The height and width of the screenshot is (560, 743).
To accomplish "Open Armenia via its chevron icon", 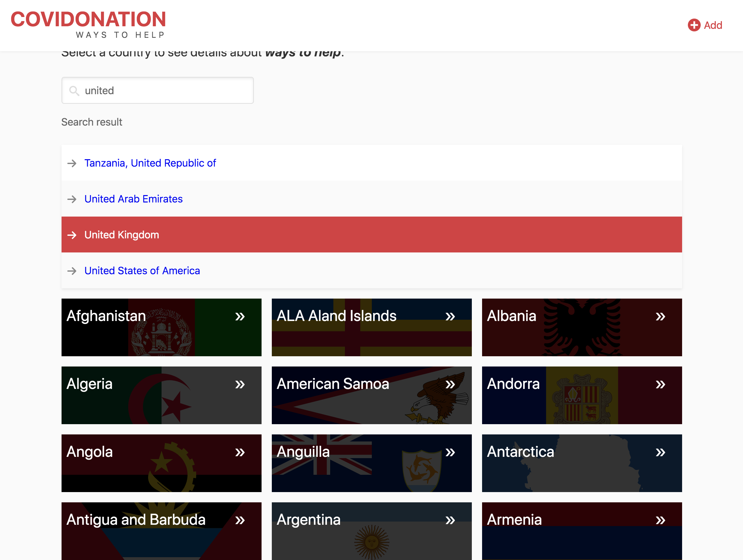I will (660, 520).
